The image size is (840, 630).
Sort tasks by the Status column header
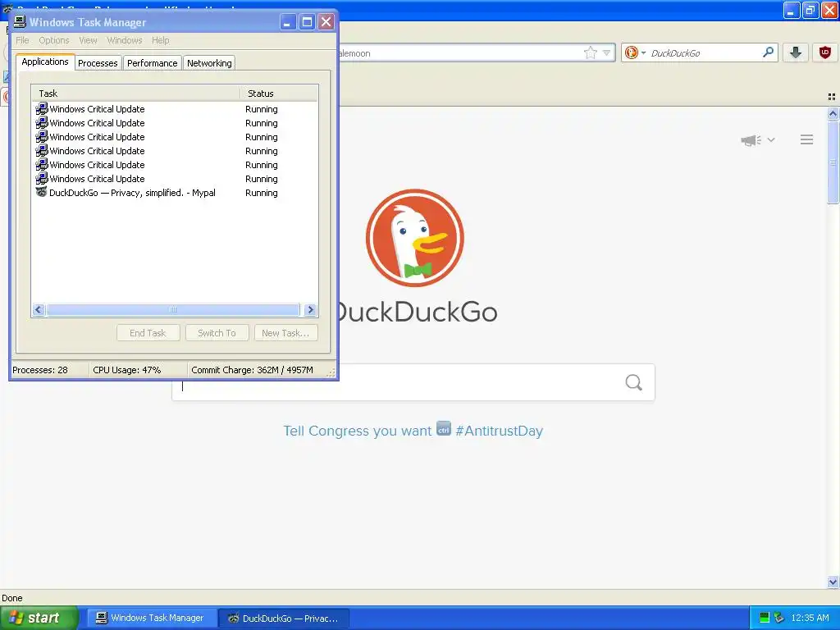pos(279,94)
